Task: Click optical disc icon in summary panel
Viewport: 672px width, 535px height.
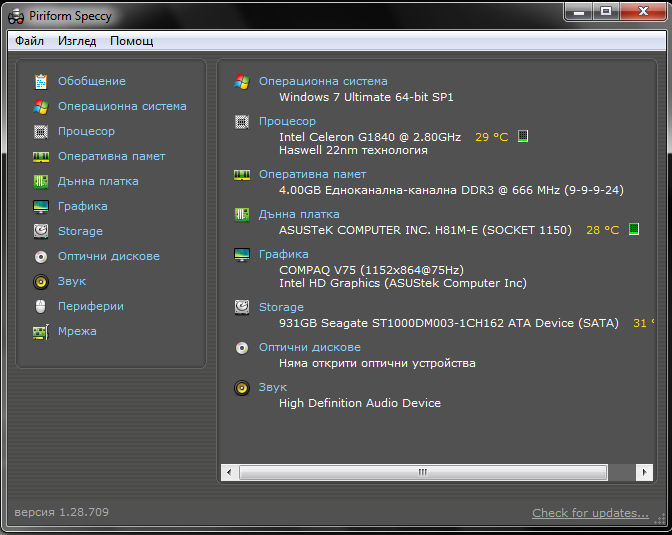Action: (x=242, y=348)
